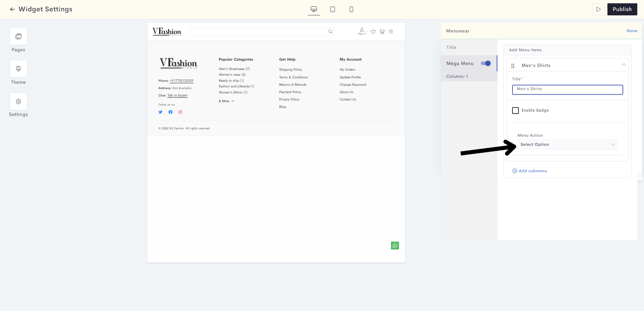Open Payment Policy link
This screenshot has width=644, height=311.
point(290,92)
